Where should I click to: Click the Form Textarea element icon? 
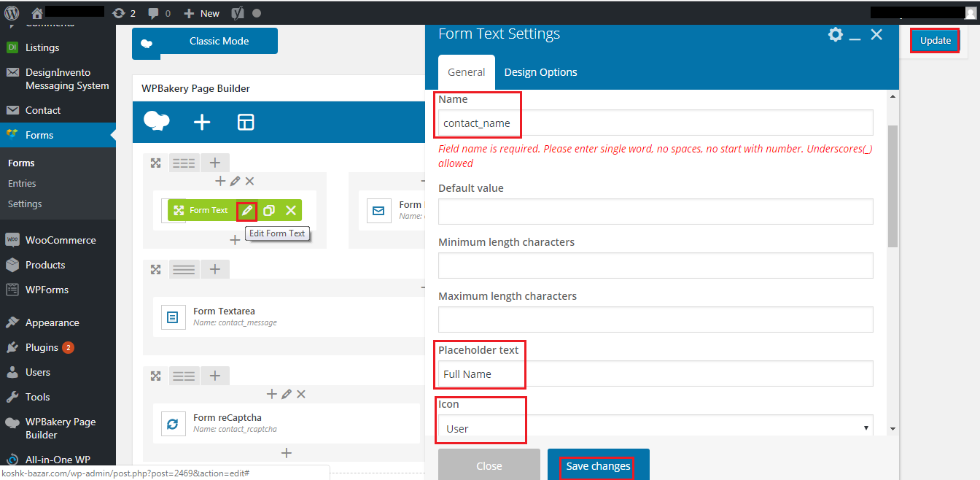tap(173, 317)
